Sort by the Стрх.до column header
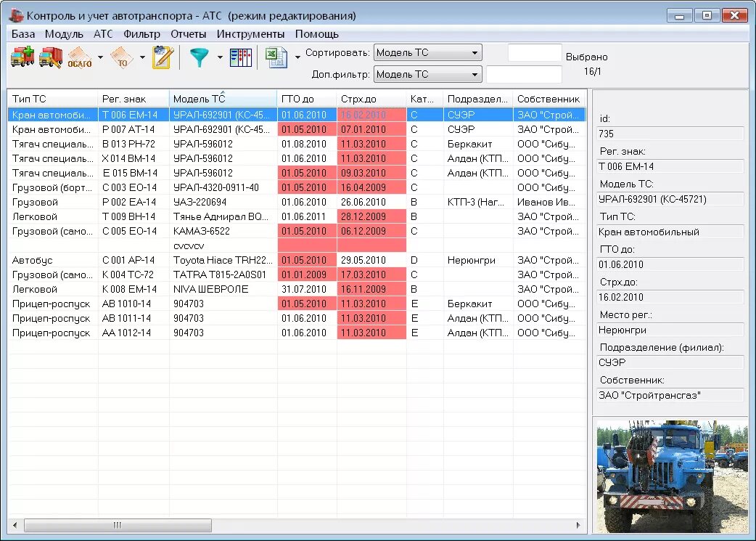 (x=371, y=99)
